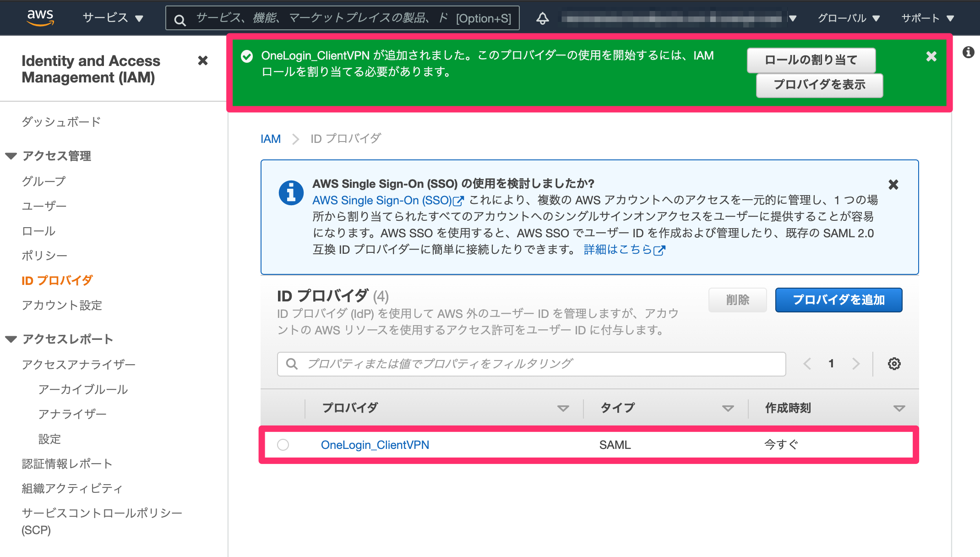Click the ID プロバイダ breadcrumb text

pos(346,139)
